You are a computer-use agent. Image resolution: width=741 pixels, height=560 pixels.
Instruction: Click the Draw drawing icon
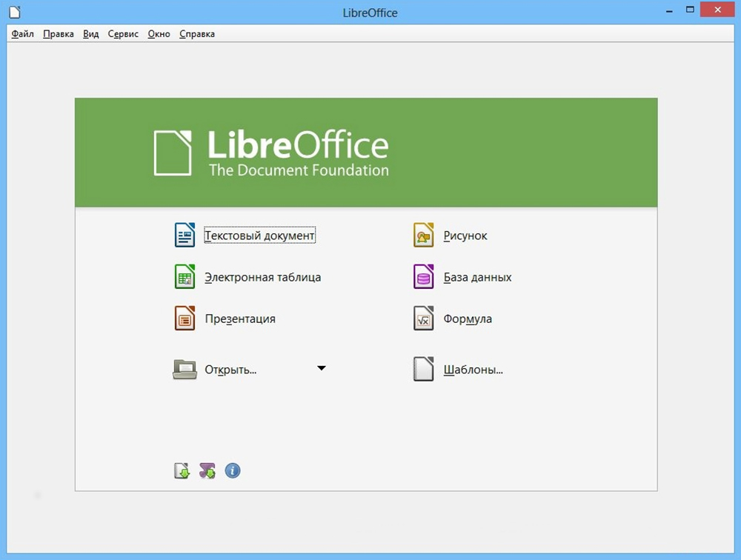tap(423, 235)
